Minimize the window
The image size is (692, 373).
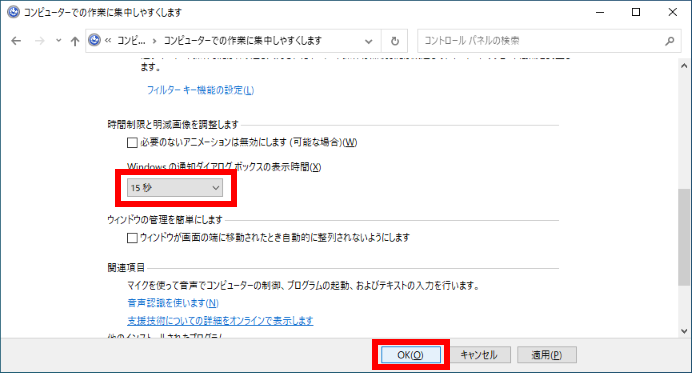600,12
